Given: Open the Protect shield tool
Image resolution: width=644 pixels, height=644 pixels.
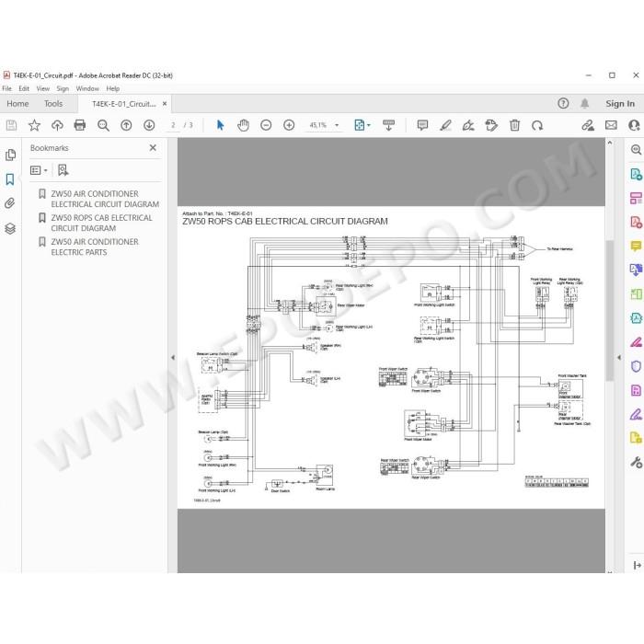Looking at the screenshot, I should pos(636,366).
